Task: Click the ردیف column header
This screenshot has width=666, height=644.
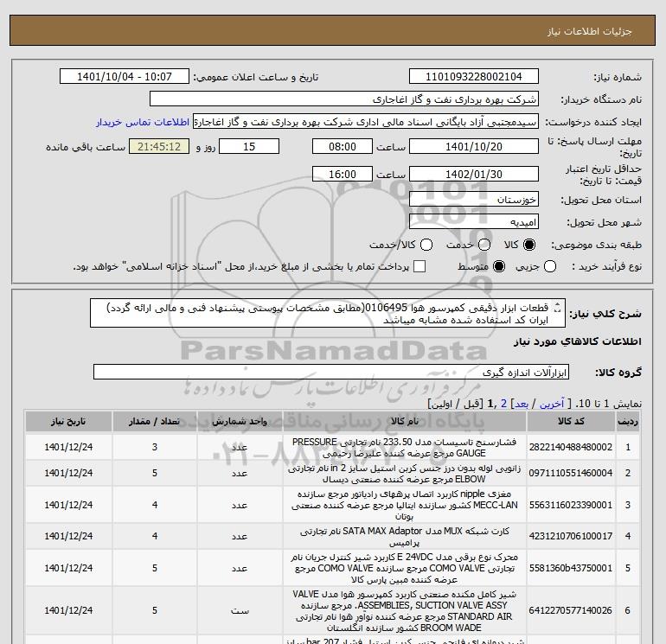Action: (628, 421)
